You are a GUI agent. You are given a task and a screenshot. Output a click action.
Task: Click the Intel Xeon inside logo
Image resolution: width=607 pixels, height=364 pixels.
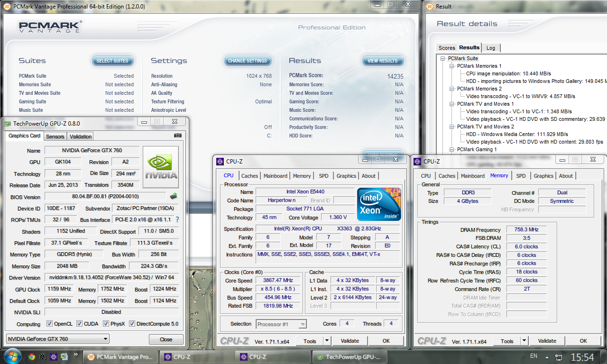(x=379, y=204)
